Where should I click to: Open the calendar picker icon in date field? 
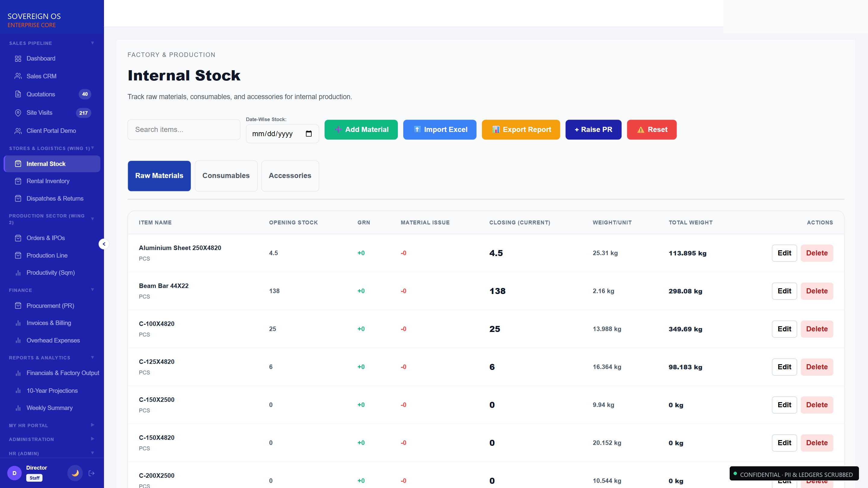coord(309,134)
